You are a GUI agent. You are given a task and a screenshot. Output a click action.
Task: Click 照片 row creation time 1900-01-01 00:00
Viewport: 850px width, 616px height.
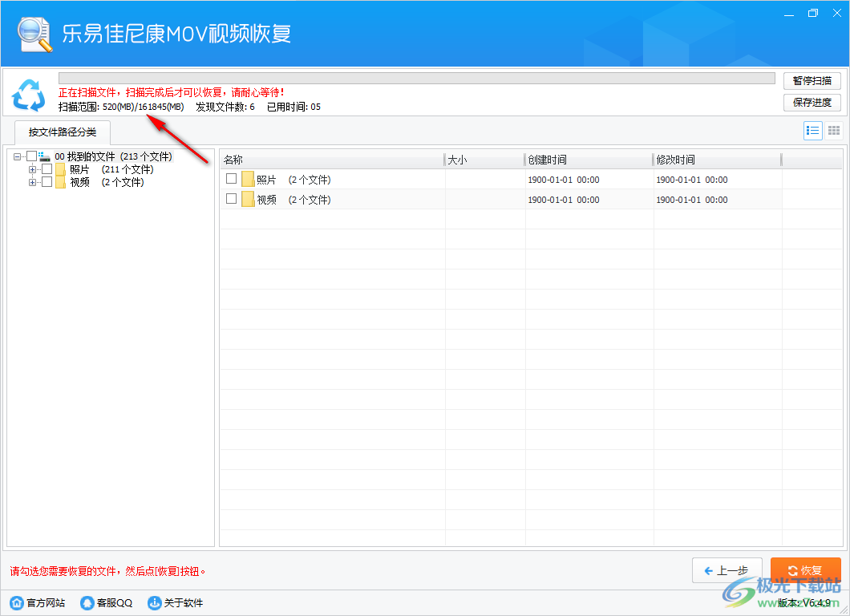(564, 180)
